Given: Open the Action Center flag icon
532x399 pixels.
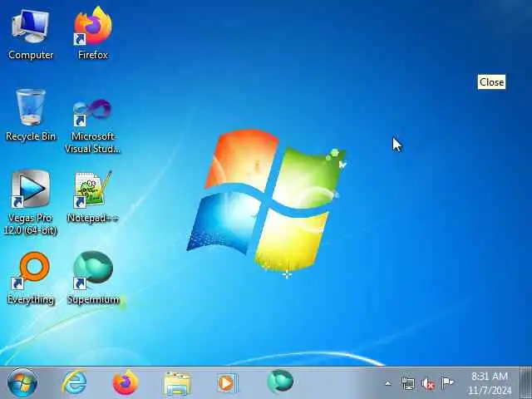Looking at the screenshot, I should coord(447,383).
